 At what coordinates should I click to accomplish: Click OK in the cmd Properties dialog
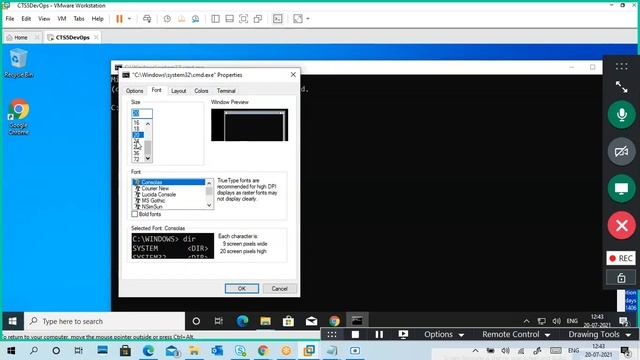coord(242,289)
